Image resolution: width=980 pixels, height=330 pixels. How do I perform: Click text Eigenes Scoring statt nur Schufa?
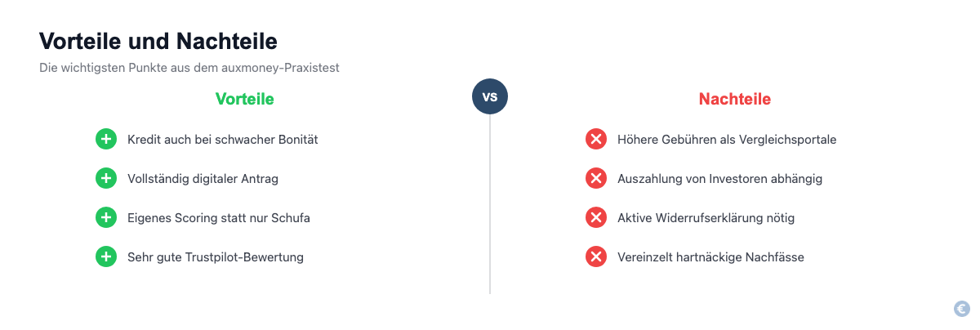pyautogui.click(x=219, y=218)
